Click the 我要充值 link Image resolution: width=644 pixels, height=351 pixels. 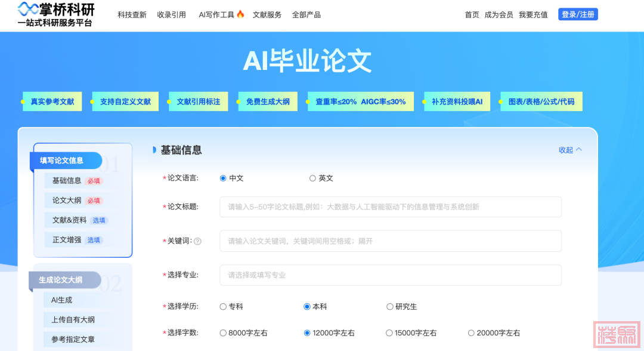[x=533, y=15]
